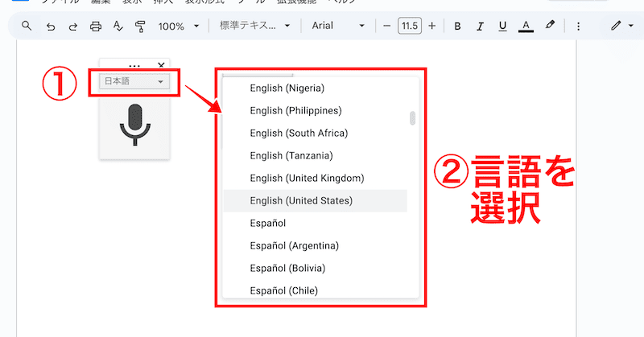The image size is (644, 337).
Task: Start voice typing with microphone button
Action: point(134,125)
